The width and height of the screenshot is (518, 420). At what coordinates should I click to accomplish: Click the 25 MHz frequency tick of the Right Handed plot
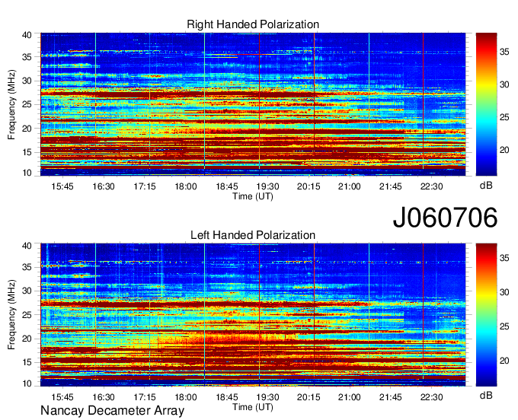coord(27,104)
